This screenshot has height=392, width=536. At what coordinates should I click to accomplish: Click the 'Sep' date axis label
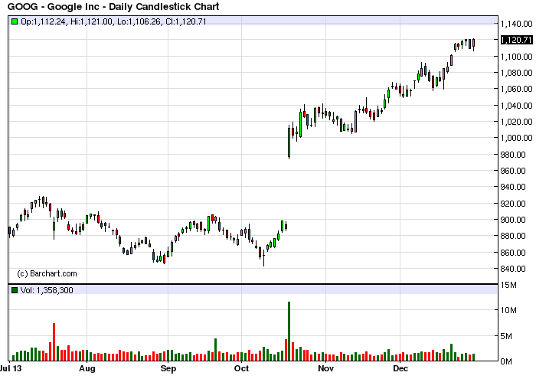[x=168, y=369]
